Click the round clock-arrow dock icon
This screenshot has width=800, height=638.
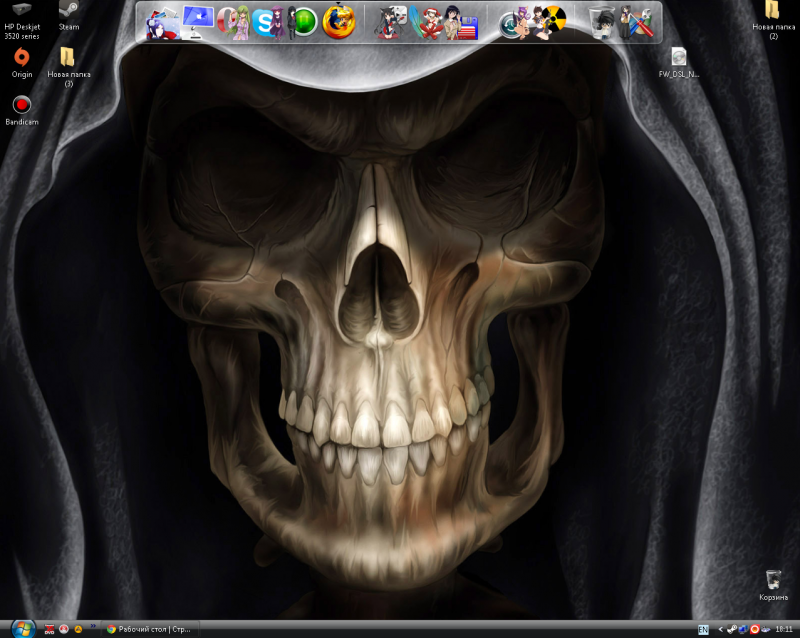coord(514,23)
